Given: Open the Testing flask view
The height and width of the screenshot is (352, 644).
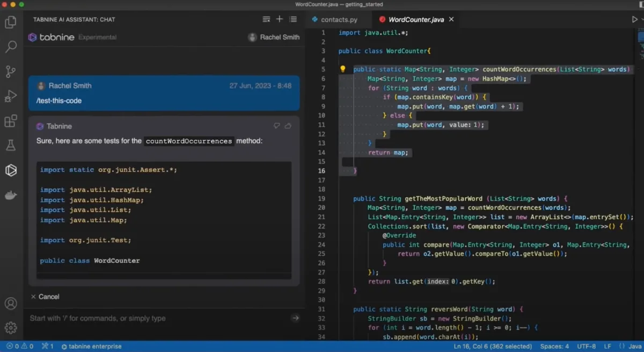Looking at the screenshot, I should click(x=11, y=146).
